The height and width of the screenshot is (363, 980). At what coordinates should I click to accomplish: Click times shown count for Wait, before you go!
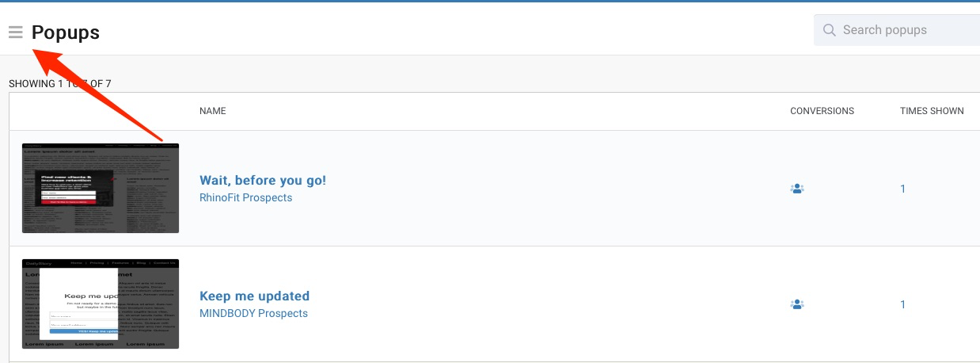tap(903, 189)
